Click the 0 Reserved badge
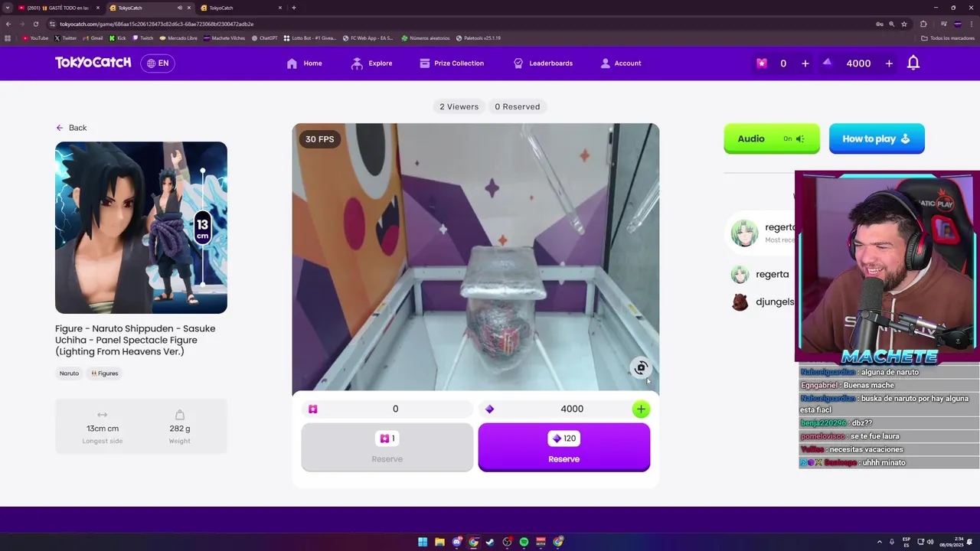This screenshot has width=980, height=551. click(518, 106)
